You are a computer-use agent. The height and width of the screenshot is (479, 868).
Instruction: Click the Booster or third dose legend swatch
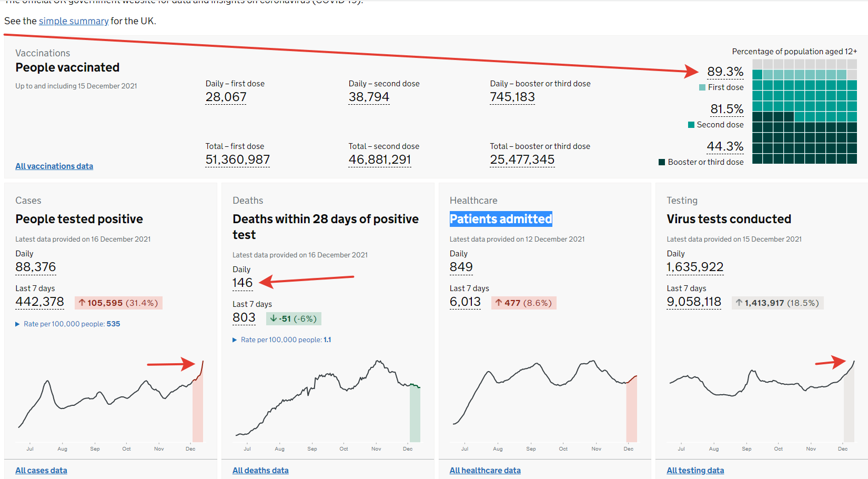tap(662, 162)
